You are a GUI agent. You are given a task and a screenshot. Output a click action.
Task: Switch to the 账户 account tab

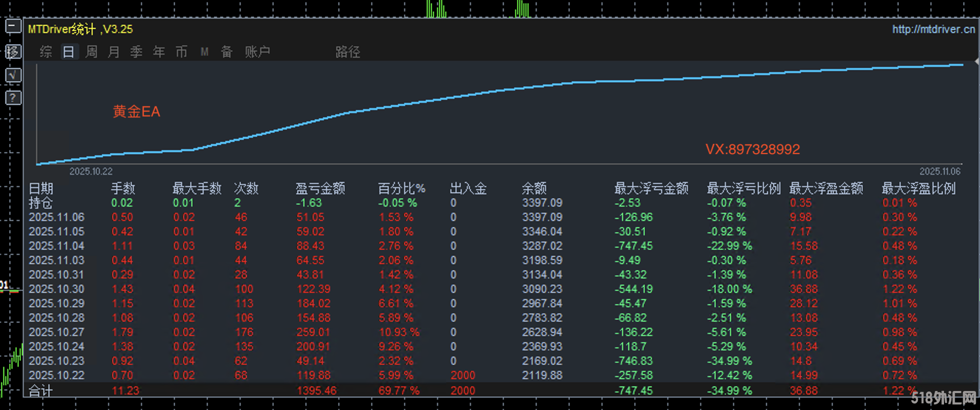pos(257,52)
